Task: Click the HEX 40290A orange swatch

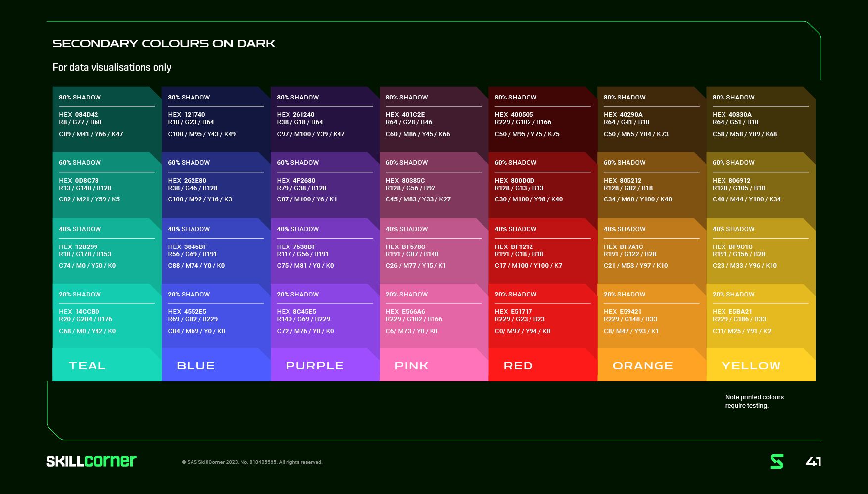Action: pyautogui.click(x=652, y=119)
